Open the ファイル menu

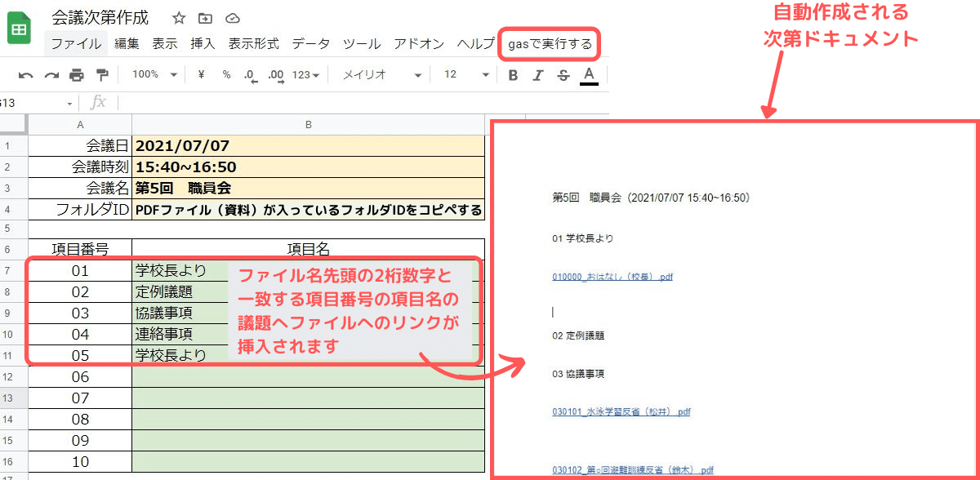pos(75,44)
